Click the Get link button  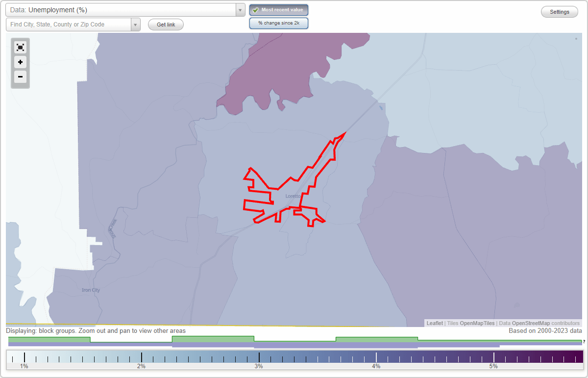pyautogui.click(x=166, y=25)
